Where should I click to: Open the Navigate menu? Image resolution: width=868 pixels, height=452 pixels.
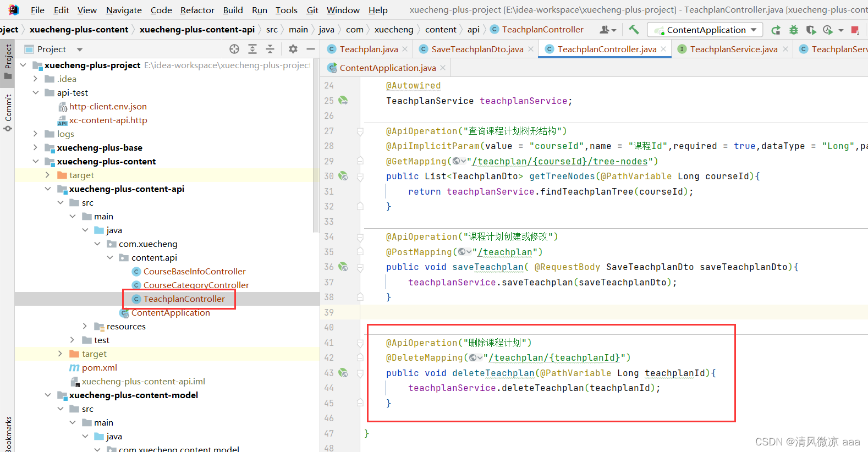124,10
